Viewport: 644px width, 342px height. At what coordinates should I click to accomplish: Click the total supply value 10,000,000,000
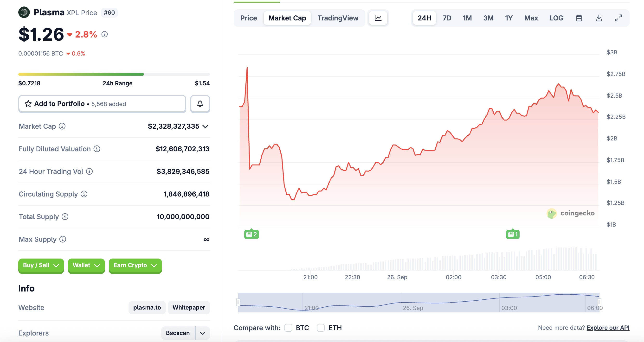pyautogui.click(x=183, y=217)
